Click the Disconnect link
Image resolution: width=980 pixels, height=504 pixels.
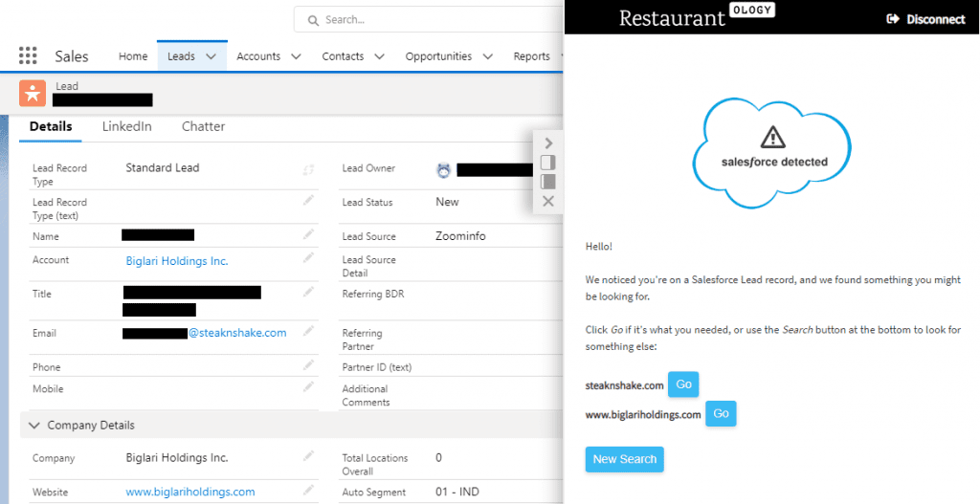[936, 19]
